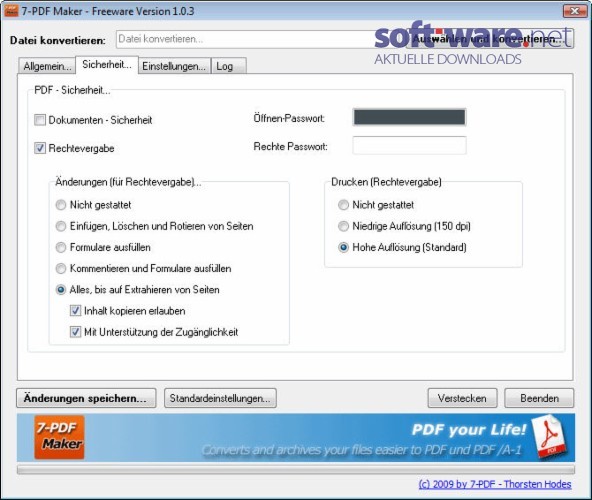Click the Standardeinstellungen button

tap(220, 398)
